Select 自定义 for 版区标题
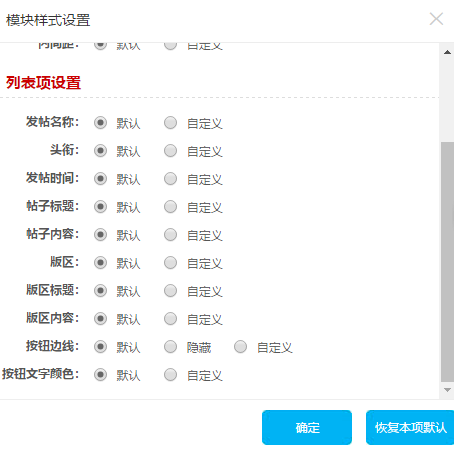 pyautogui.click(x=170, y=291)
